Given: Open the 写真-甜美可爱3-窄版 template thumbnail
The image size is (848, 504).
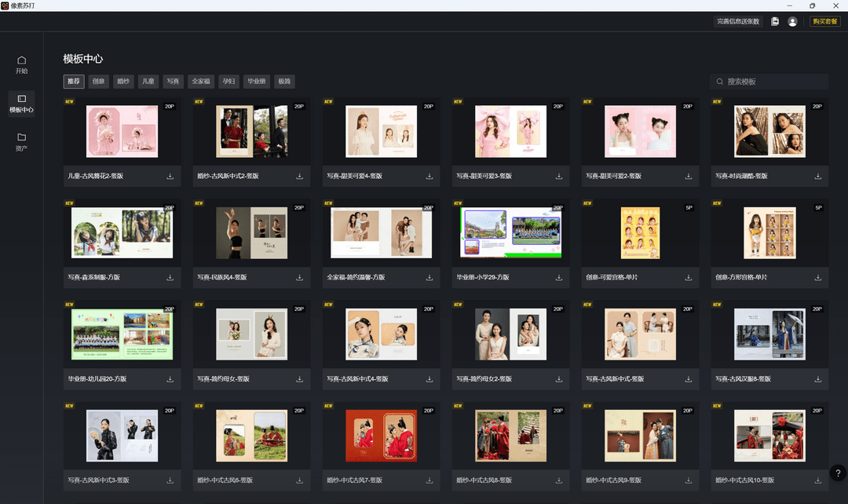Looking at the screenshot, I should click(x=510, y=131).
